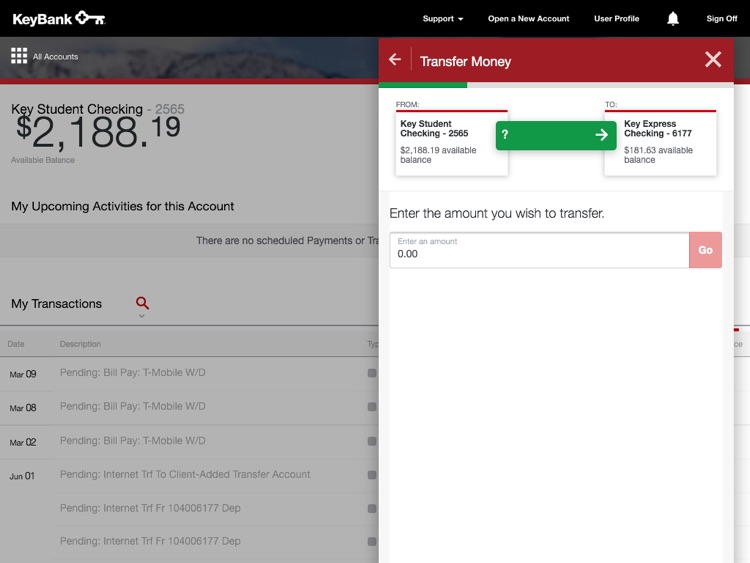
Task: Toggle type box for Mar 02 transaction
Action: (x=372, y=441)
